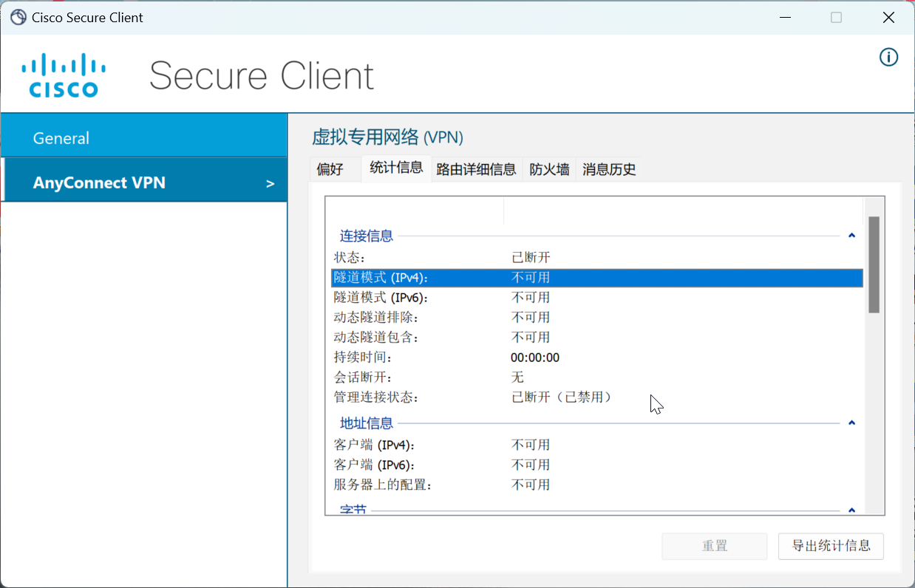Screen dimensions: 915x588
Task: Select the 统计信息 tab
Action: 396,168
